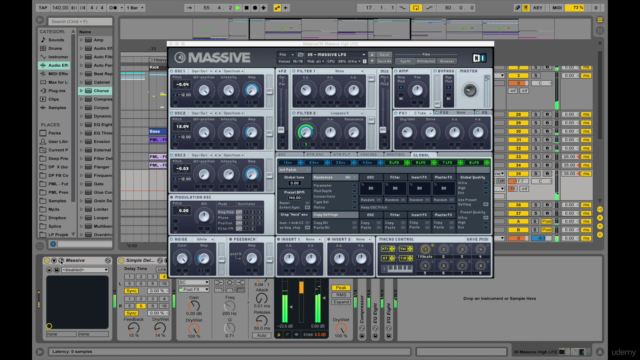
Task: Toggle the arrangement loop switch
Action: coord(416,8)
